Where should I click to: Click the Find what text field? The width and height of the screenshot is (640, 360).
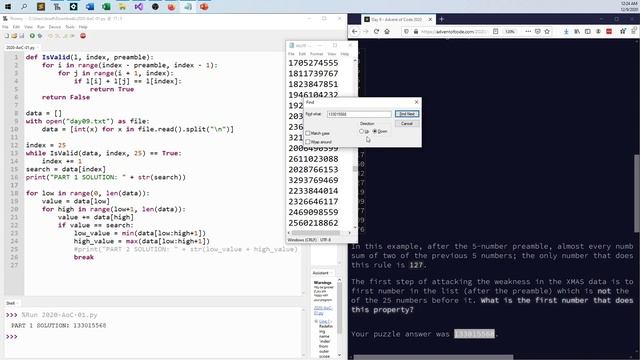(359, 114)
